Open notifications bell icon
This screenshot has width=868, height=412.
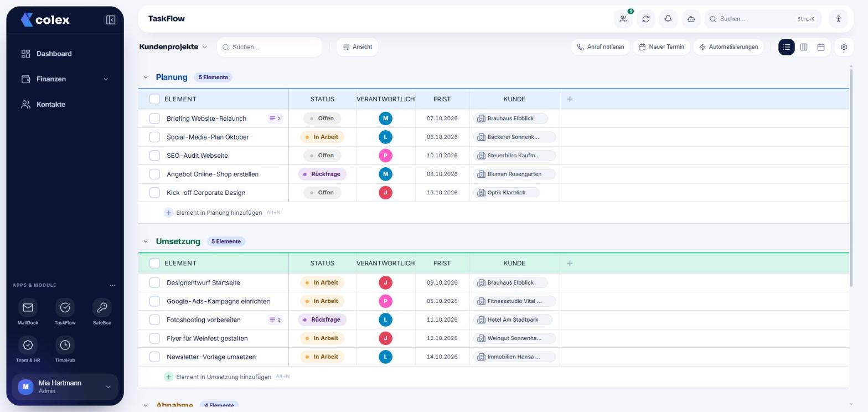pos(668,19)
